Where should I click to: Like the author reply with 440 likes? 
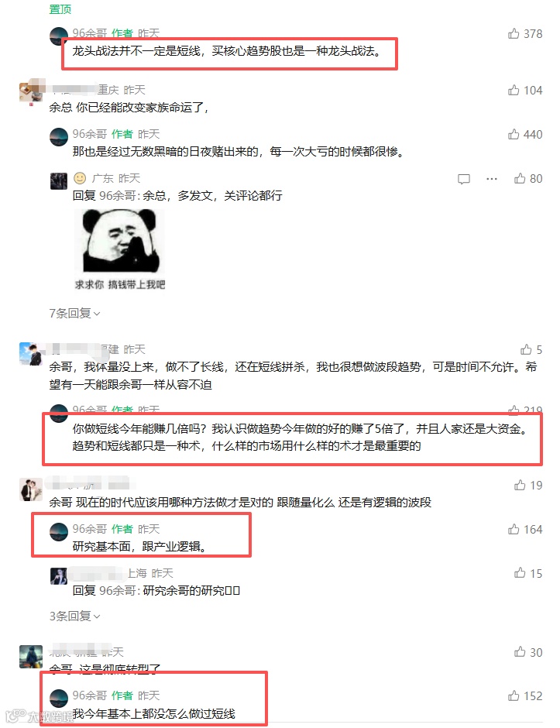(x=513, y=134)
